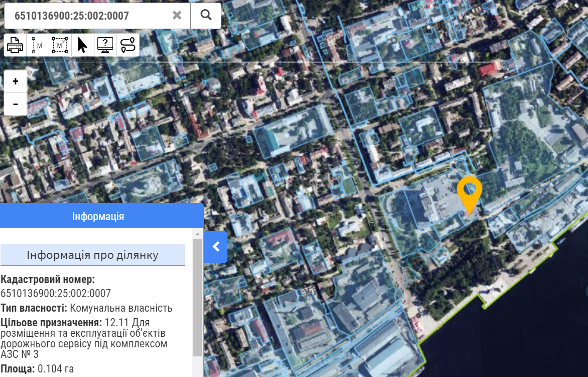This screenshot has height=377, width=588.
Task: Select the distance measurement tool
Action: 38,45
